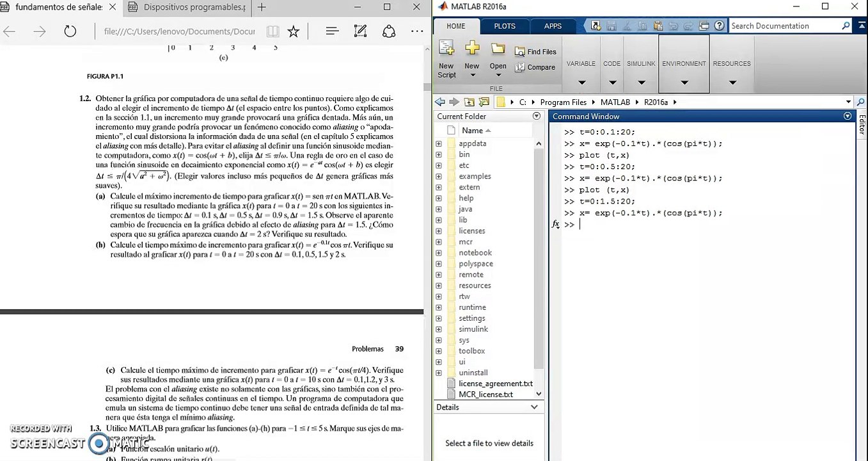Add page to favorites with star icon
This screenshot has width=868, height=461.
294,31
